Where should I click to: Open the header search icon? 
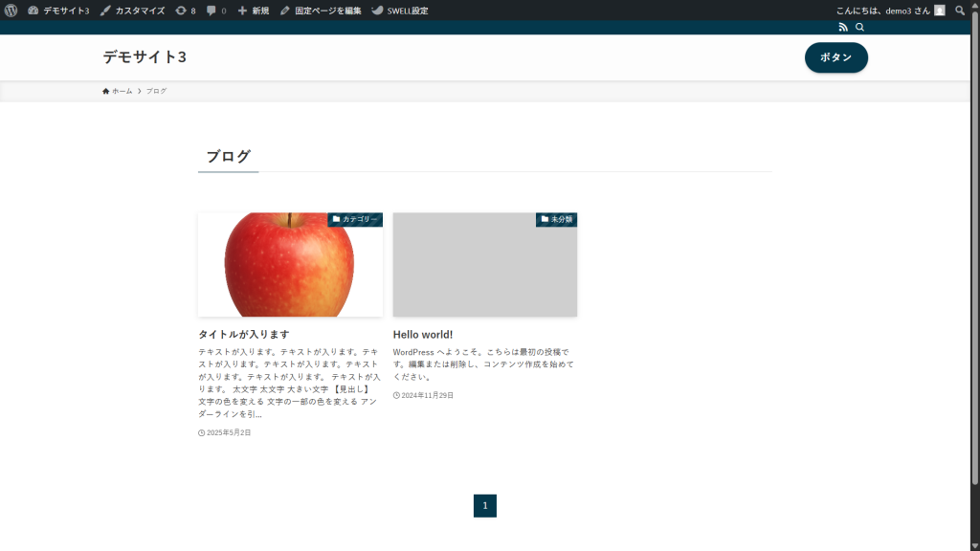coord(859,28)
